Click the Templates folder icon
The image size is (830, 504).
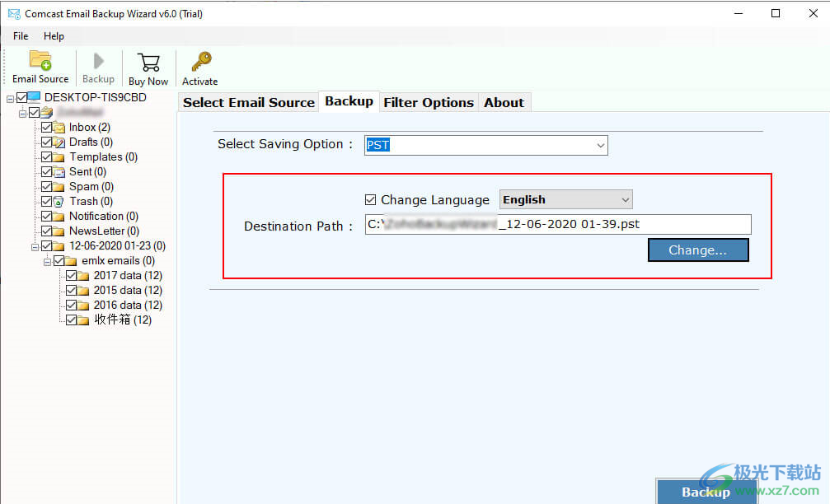(59, 157)
